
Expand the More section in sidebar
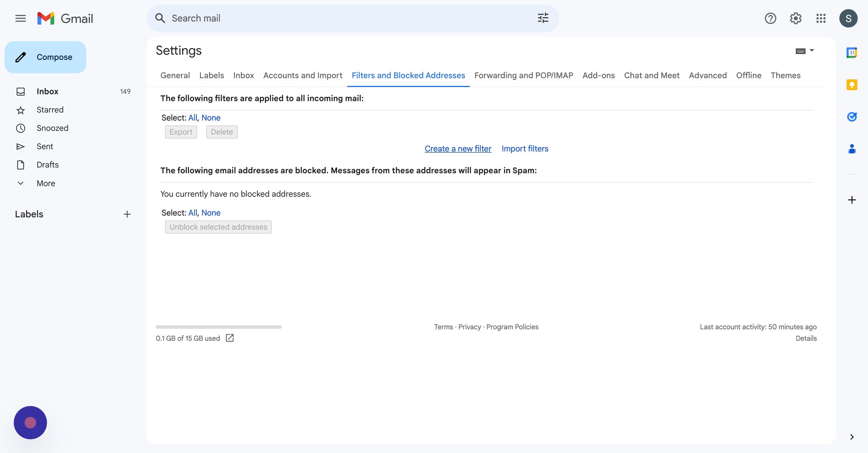click(46, 183)
